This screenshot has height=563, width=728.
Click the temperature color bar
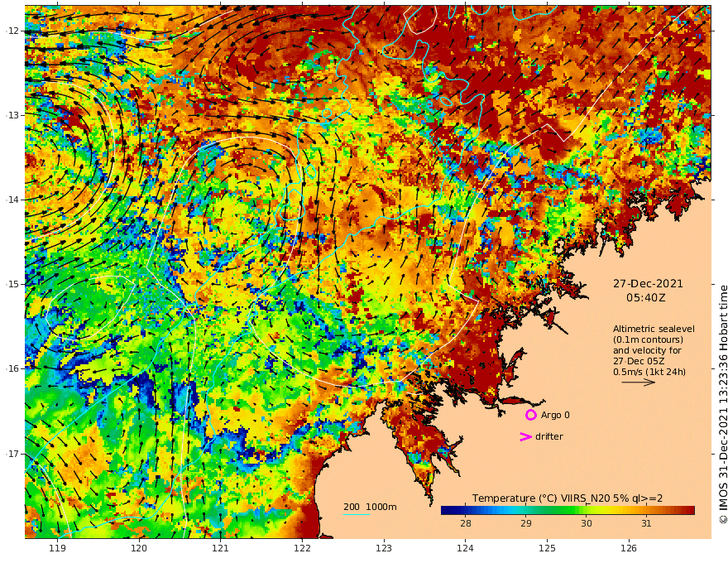tap(568, 511)
